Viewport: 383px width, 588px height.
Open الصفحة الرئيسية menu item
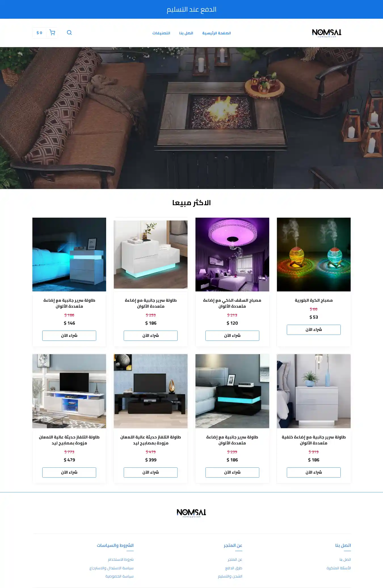pos(216,33)
